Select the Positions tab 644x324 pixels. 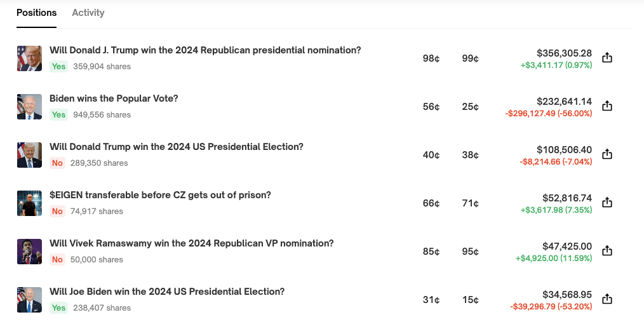pos(36,13)
